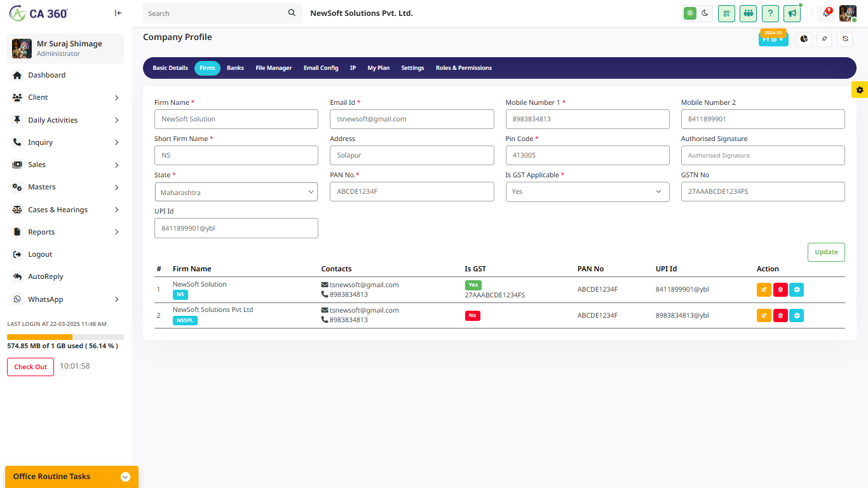
Task: Expand the Client sidebar menu
Action: coord(65,97)
